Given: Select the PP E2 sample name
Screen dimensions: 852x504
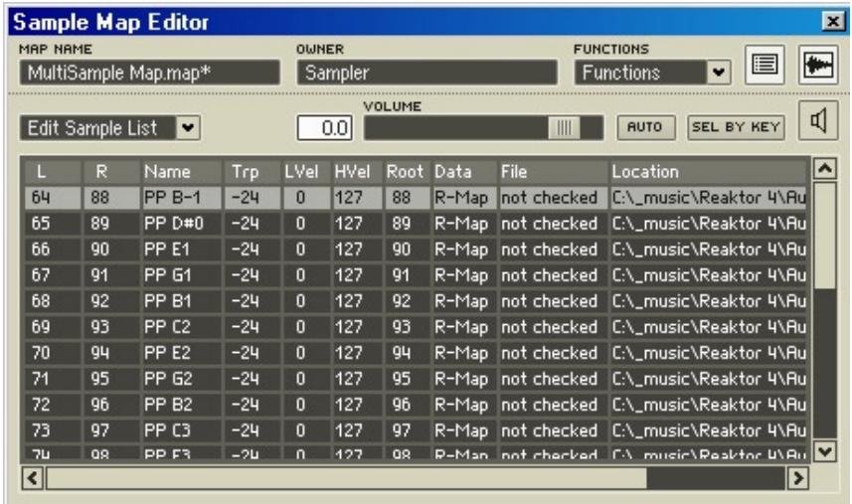Looking at the screenshot, I should (x=181, y=353).
